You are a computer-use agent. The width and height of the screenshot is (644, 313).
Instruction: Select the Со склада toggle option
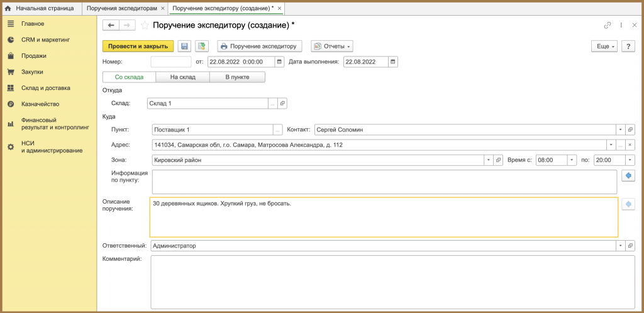pyautogui.click(x=129, y=77)
